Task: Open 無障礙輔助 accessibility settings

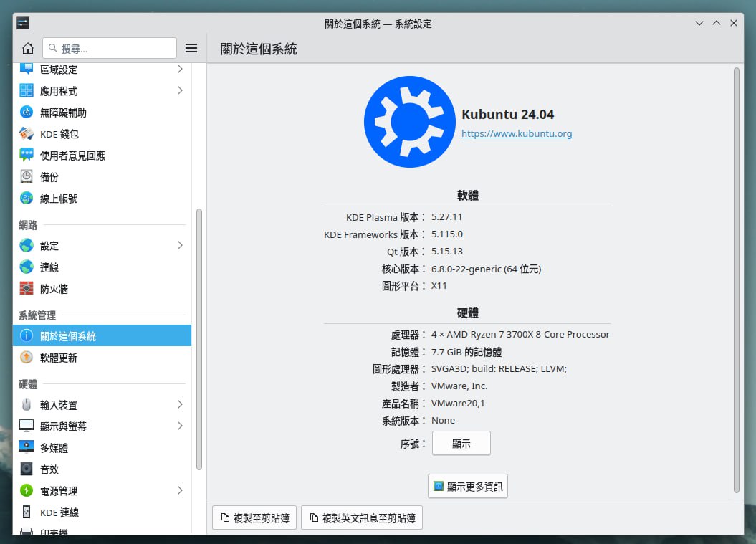Action: point(63,113)
